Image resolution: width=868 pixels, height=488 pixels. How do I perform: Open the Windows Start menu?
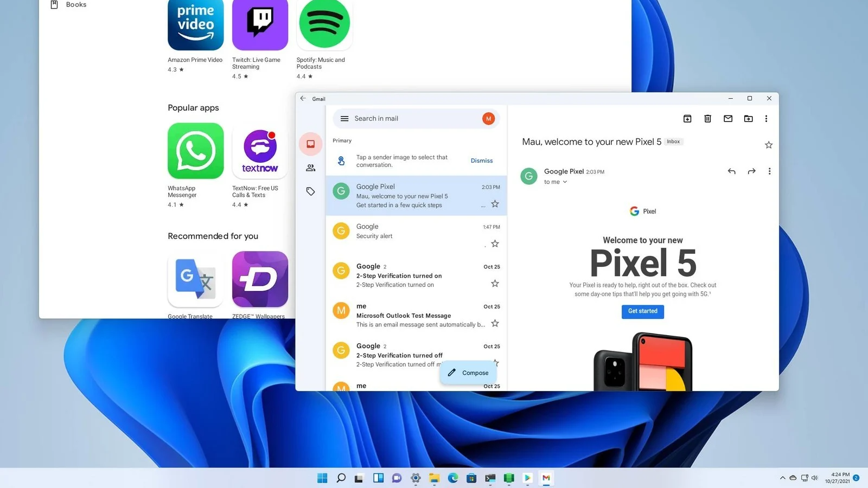[x=322, y=478]
